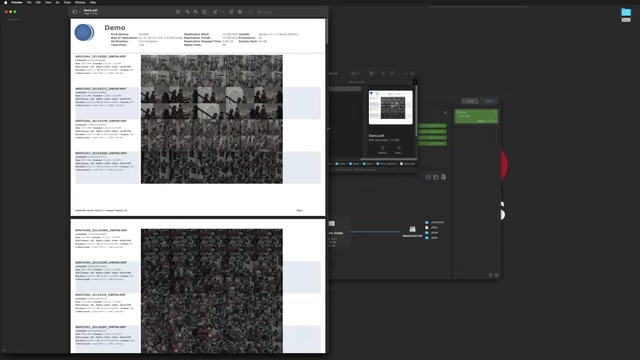Open the View menu
The width and height of the screenshot is (640, 360).
click(x=48, y=2)
